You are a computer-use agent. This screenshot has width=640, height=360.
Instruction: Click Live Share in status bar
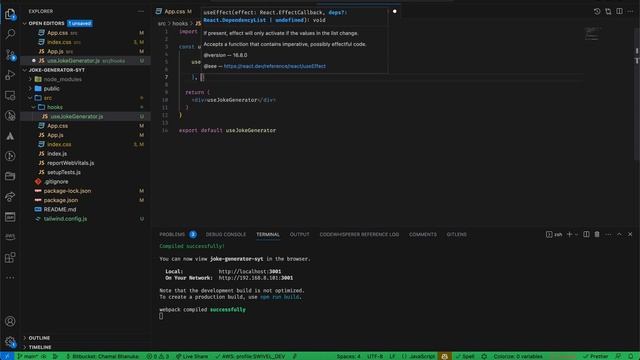tap(191, 356)
